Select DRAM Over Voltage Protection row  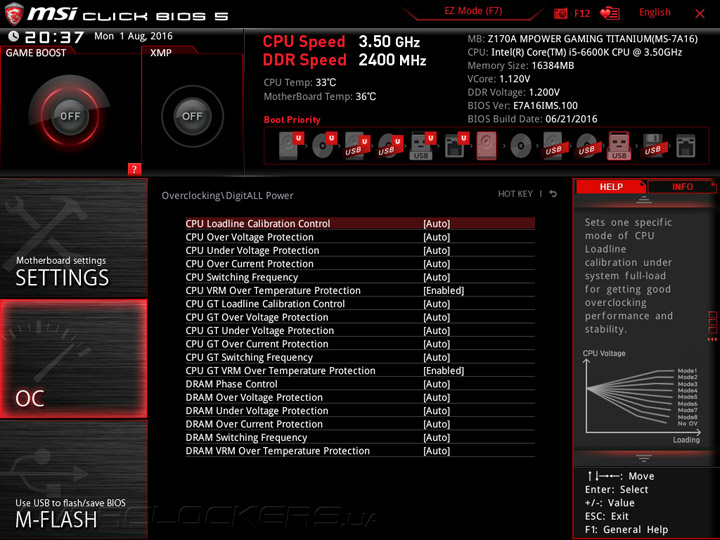coord(360,397)
